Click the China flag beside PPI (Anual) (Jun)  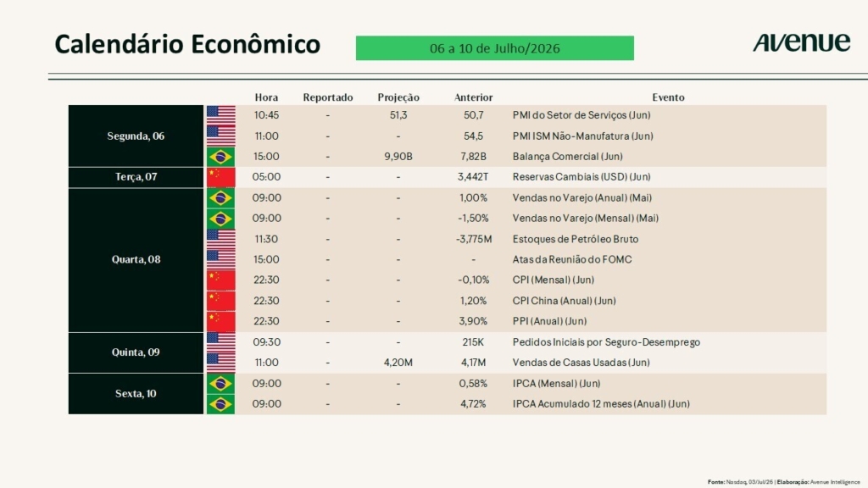click(x=221, y=321)
